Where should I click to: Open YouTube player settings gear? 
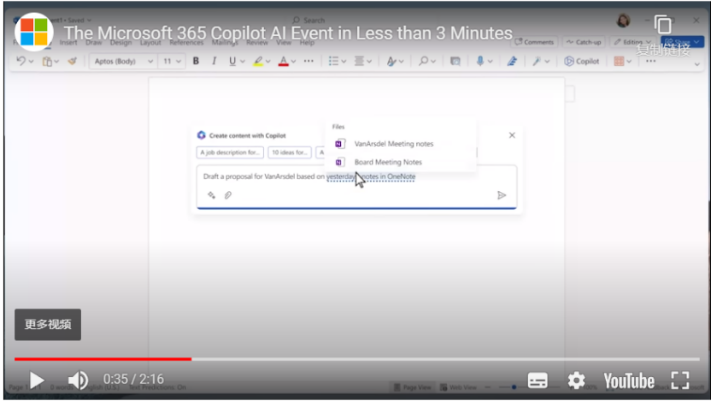[576, 381]
